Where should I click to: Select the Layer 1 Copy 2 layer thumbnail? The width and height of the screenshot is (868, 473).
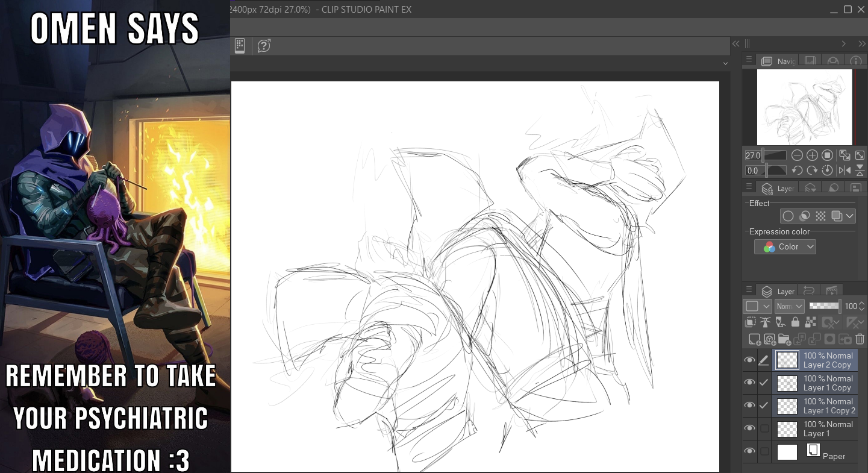coord(787,406)
